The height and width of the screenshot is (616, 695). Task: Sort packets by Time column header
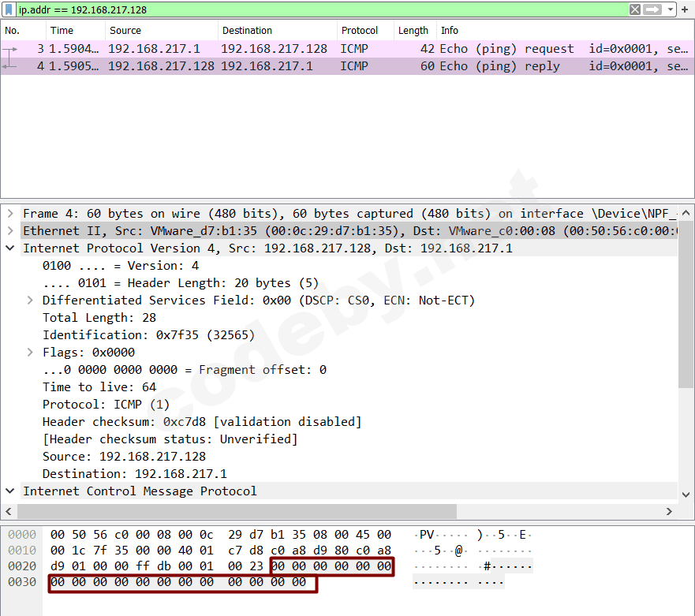click(x=76, y=31)
